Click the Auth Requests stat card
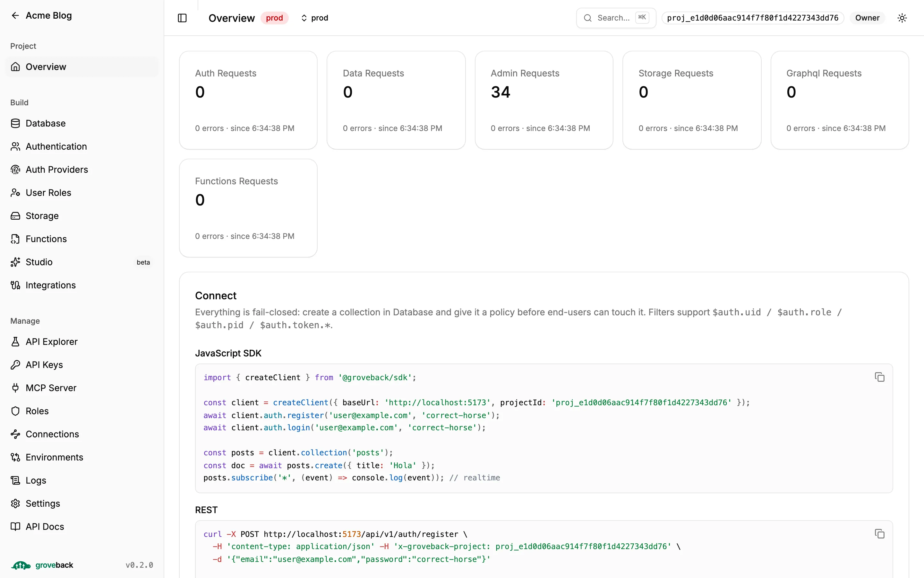 pyautogui.click(x=248, y=100)
